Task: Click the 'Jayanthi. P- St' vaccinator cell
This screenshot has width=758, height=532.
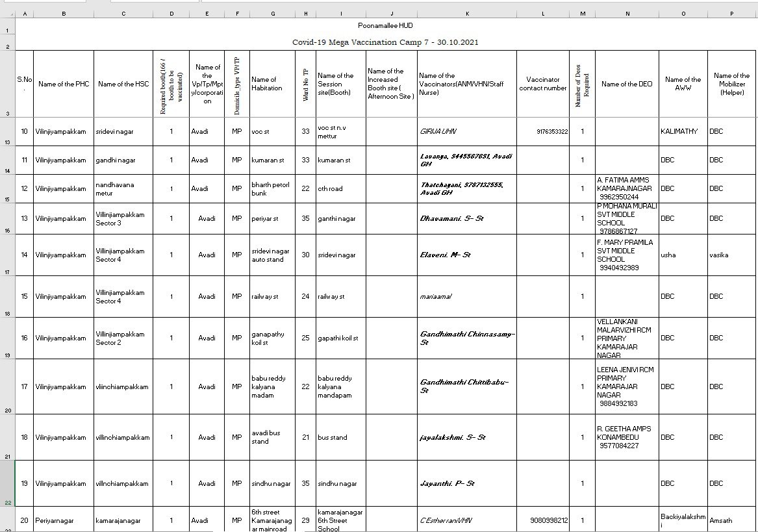Action: point(467,483)
